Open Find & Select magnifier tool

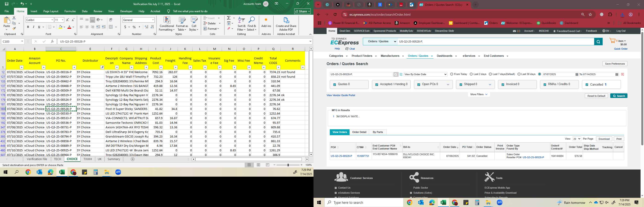click(252, 24)
